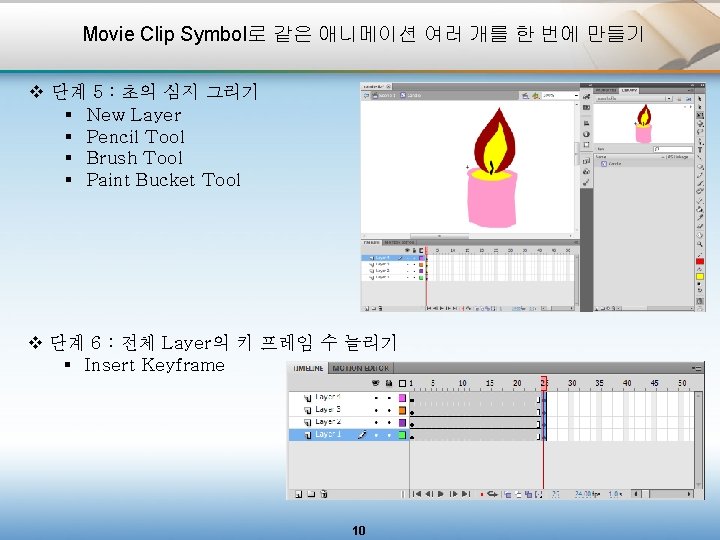This screenshot has height=540, width=720.
Task: Go to last frame in lower timeline
Action: tap(466, 494)
